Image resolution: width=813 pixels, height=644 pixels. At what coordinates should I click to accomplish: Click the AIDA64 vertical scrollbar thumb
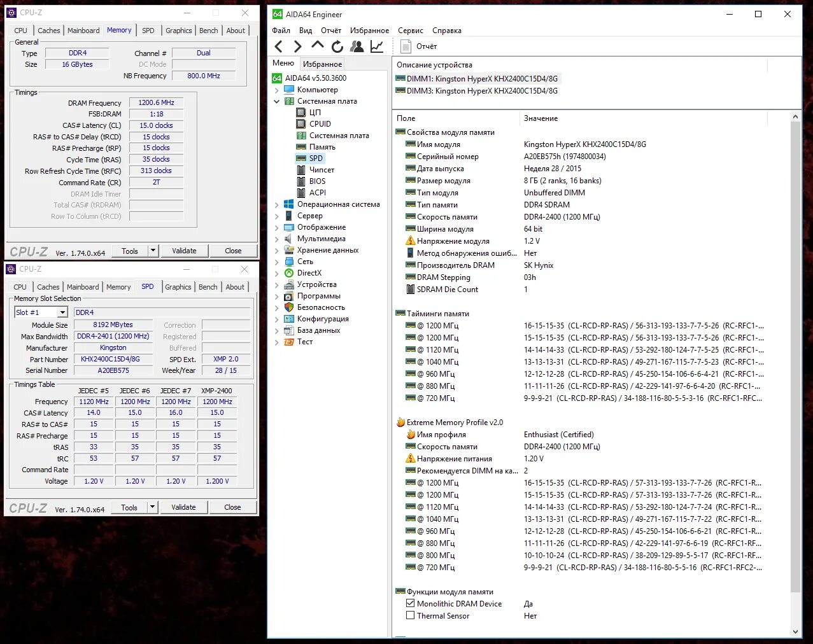point(796,357)
